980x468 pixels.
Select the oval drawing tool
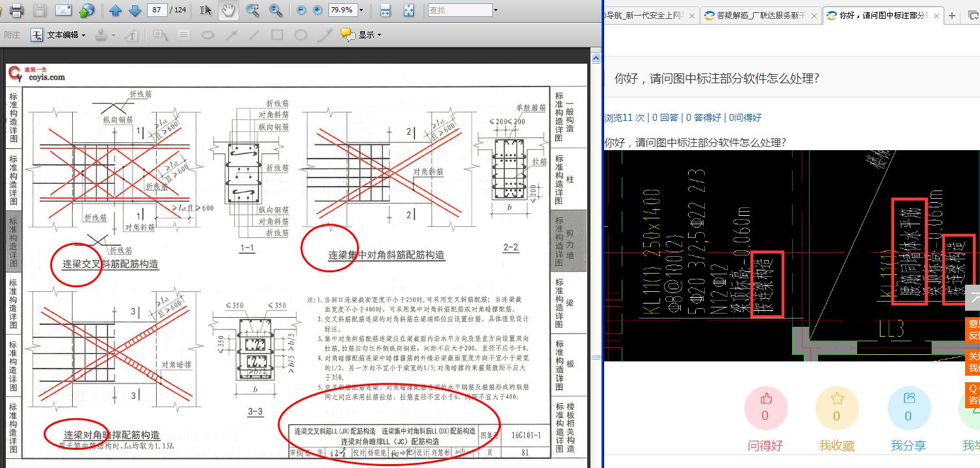[x=300, y=35]
